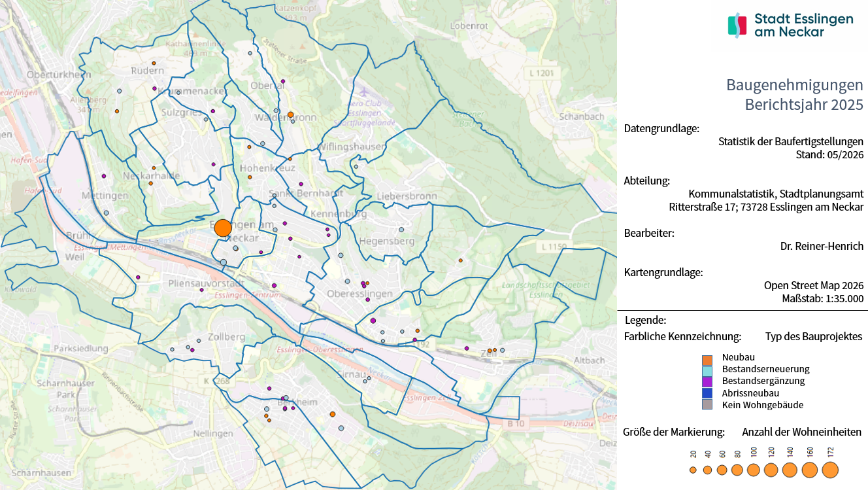Viewport: 868px width, 490px height.
Task: Pick the grey Kein Wohngebäude legend swatch
Action: point(707,405)
